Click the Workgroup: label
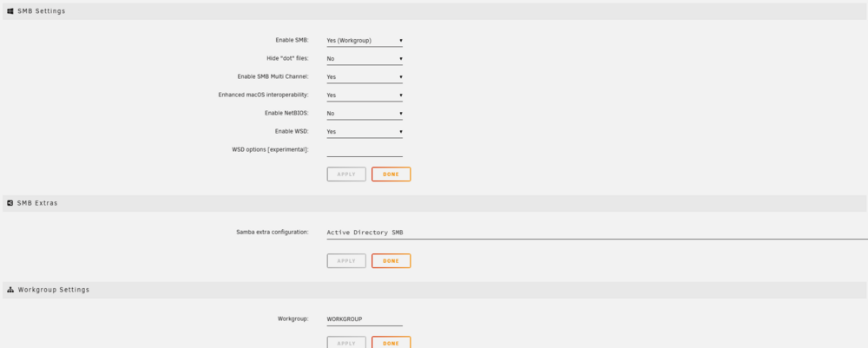868x348 pixels. pos(293,318)
